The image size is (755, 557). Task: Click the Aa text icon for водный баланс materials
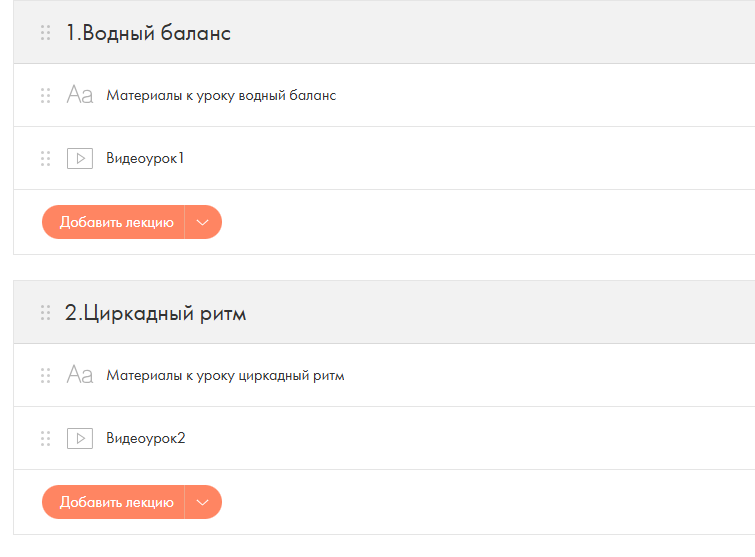(x=79, y=95)
